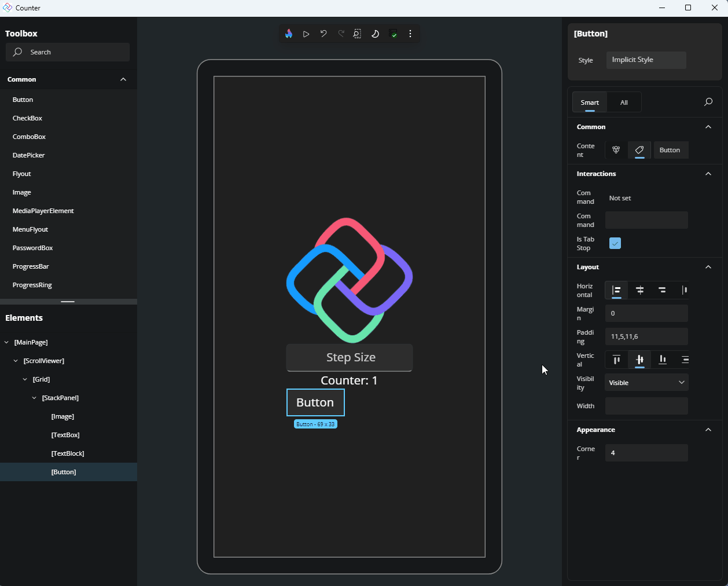This screenshot has height=586, width=728.
Task: Click the Toolbox search field
Action: coord(67,52)
